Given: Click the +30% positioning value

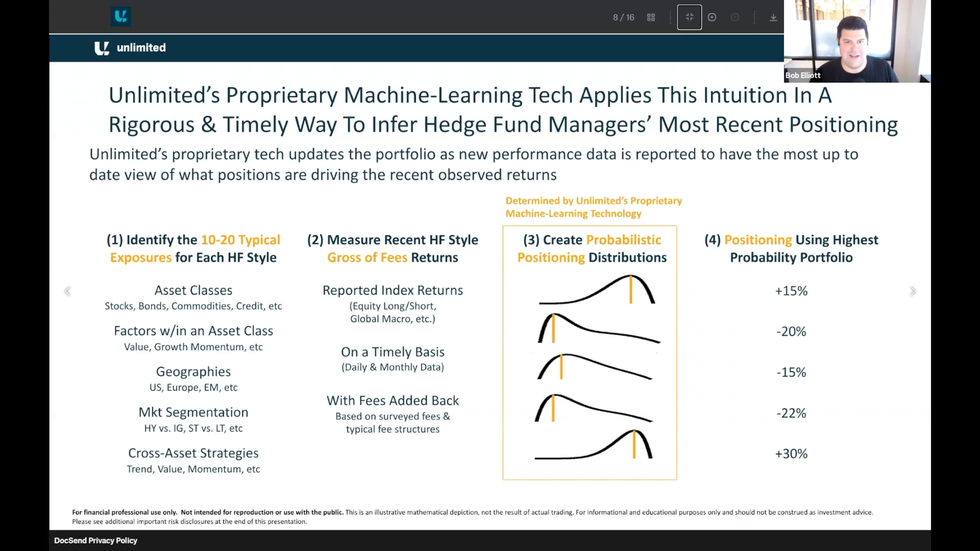Looking at the screenshot, I should (x=791, y=453).
